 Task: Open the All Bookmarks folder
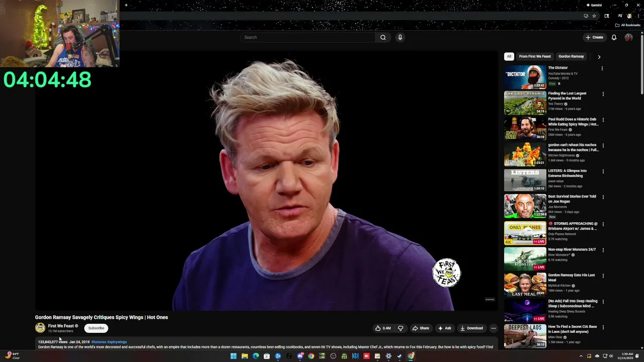tap(627, 25)
